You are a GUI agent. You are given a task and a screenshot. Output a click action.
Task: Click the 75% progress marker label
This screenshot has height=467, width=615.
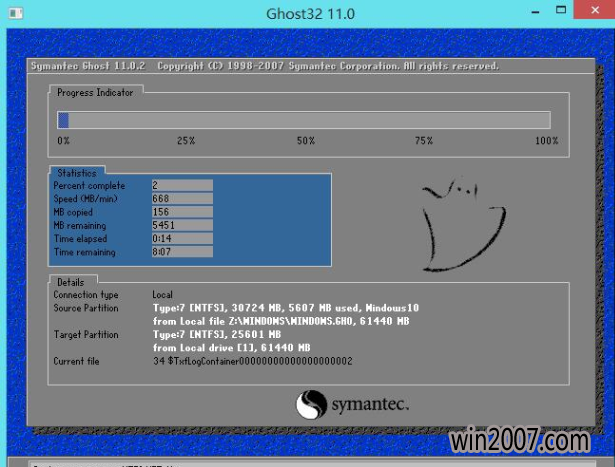pyautogui.click(x=424, y=141)
